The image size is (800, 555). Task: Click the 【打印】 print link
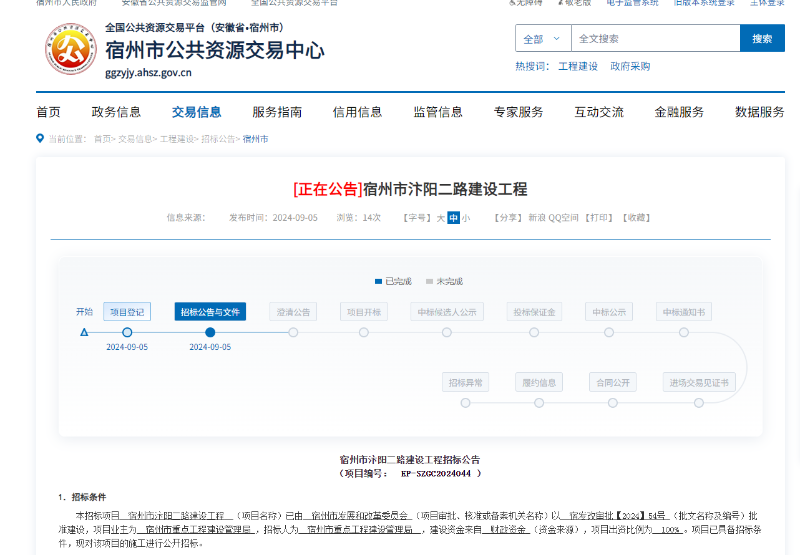click(599, 218)
